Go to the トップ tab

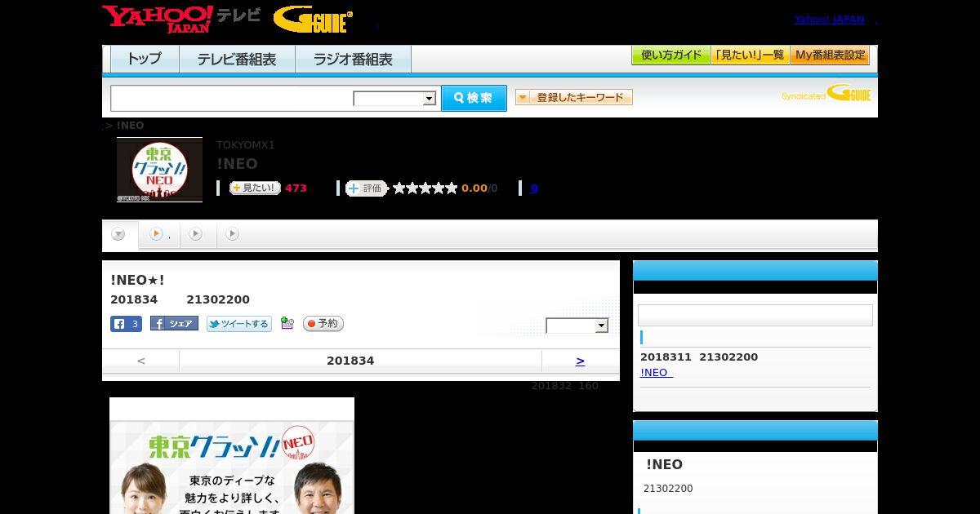145,59
